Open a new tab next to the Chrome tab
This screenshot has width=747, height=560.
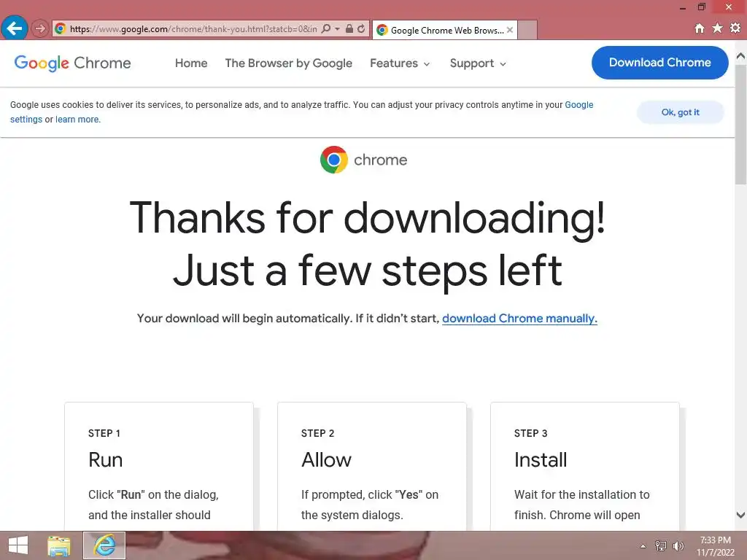click(527, 30)
